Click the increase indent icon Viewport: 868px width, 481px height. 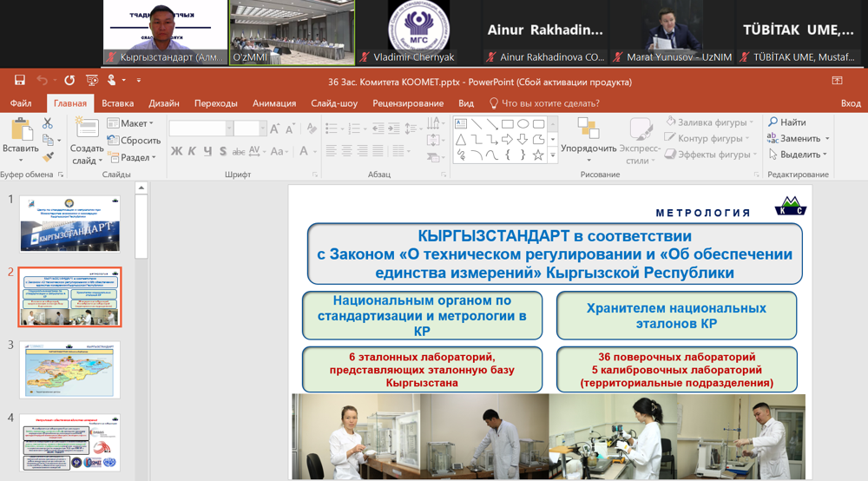(393, 129)
